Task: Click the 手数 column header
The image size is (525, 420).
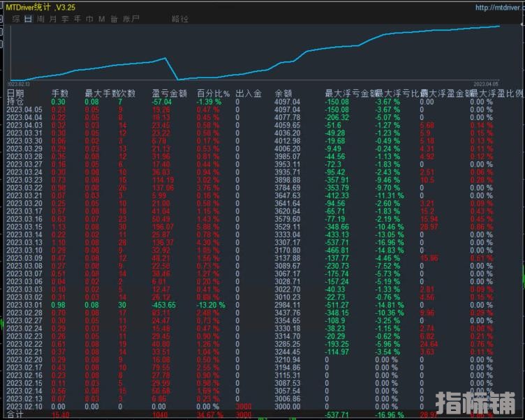Action: click(x=60, y=93)
